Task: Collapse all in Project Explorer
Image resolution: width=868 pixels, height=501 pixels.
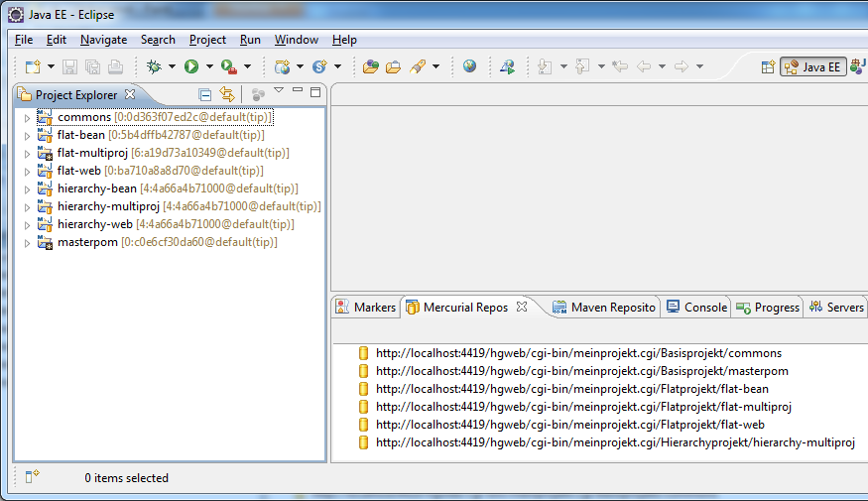Action: coord(204,94)
